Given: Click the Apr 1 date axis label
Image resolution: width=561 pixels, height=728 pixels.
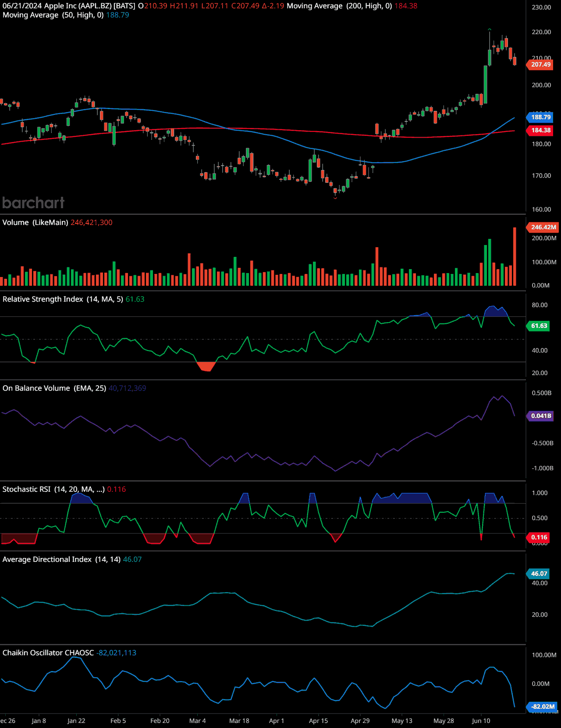Looking at the screenshot, I should click(277, 721).
